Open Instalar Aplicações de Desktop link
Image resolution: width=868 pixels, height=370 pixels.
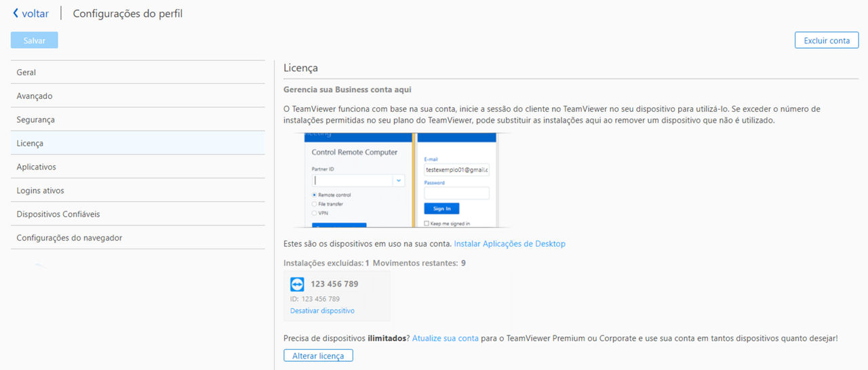510,244
